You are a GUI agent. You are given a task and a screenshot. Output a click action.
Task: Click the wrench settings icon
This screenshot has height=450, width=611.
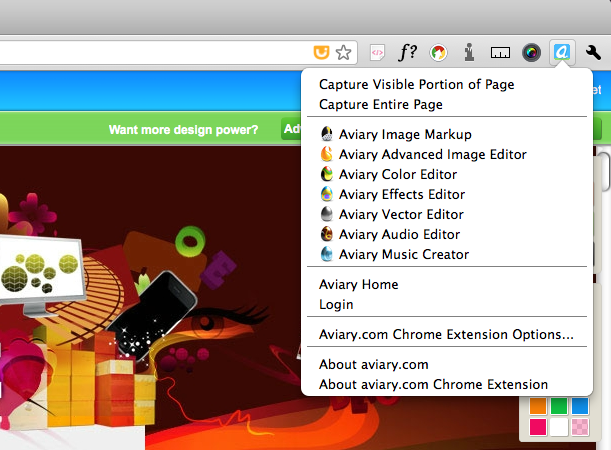pos(593,52)
